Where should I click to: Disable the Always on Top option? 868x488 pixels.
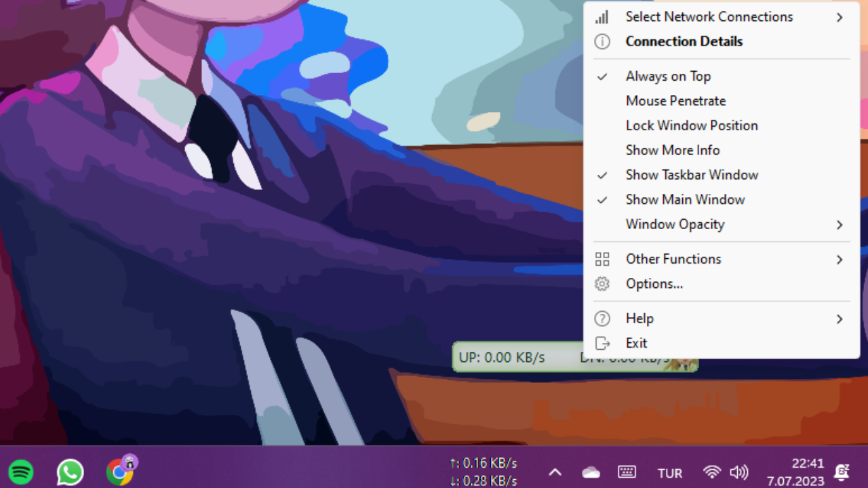click(668, 77)
